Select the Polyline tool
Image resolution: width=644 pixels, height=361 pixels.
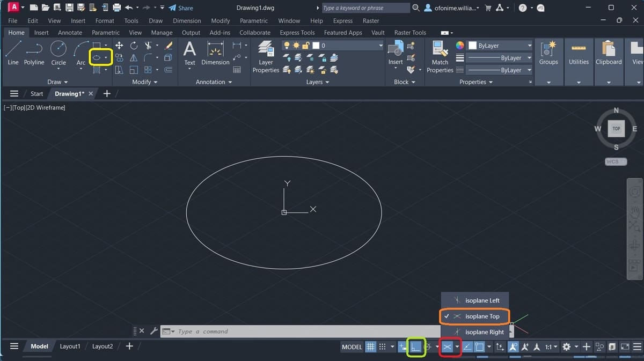pyautogui.click(x=34, y=54)
